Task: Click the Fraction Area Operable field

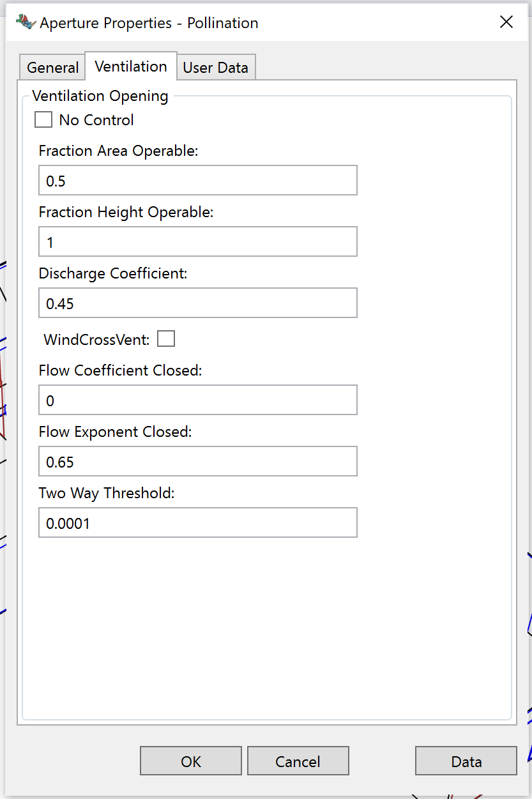Action: tap(198, 181)
